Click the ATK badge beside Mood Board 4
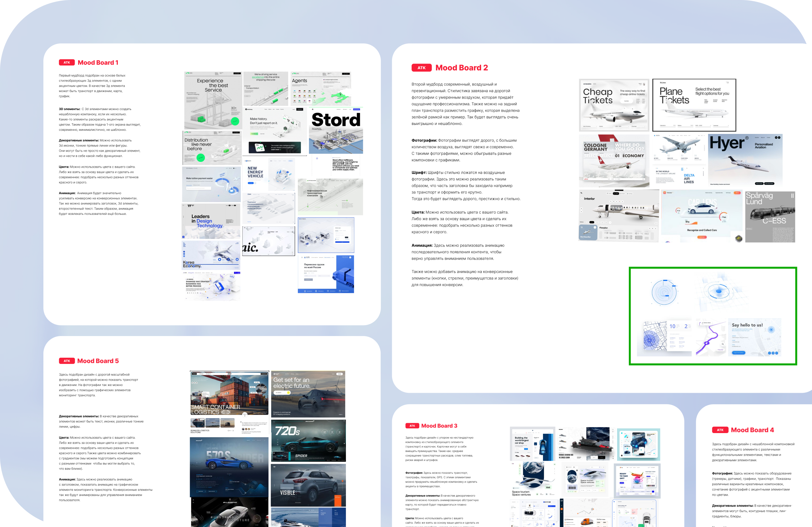This screenshot has width=812, height=527. (x=720, y=430)
